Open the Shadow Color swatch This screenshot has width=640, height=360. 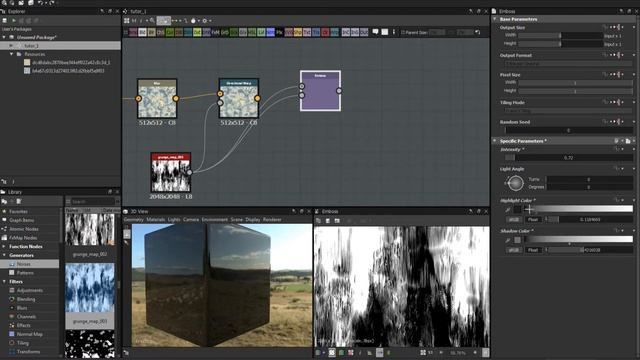coord(517,240)
